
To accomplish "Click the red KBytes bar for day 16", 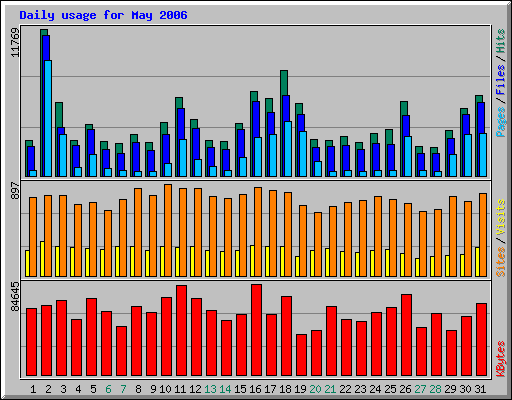I will [x=257, y=330].
